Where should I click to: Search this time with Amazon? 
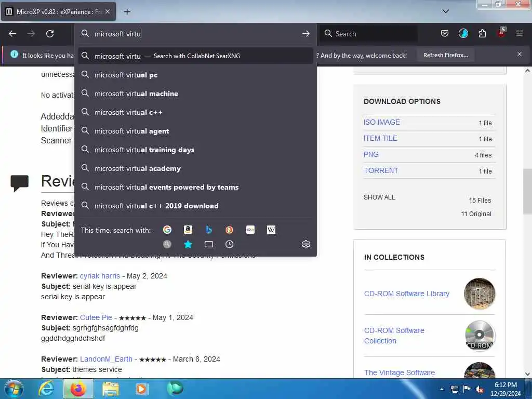188,230
